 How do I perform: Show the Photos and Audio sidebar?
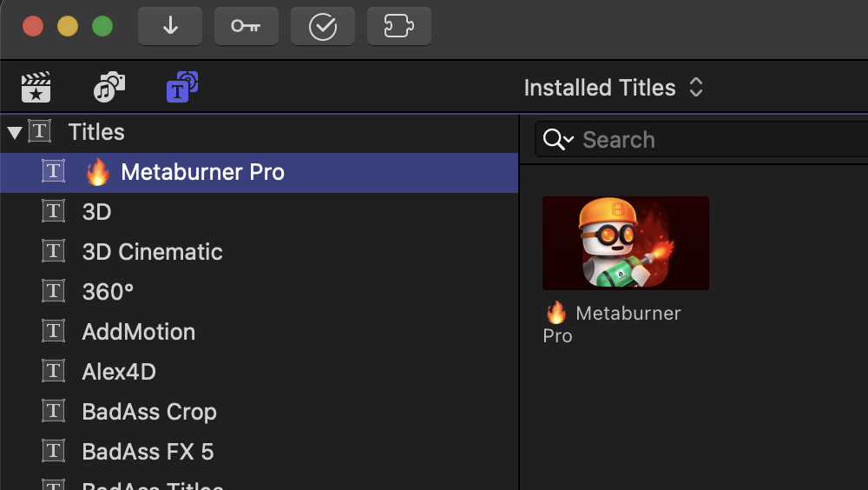coord(108,88)
